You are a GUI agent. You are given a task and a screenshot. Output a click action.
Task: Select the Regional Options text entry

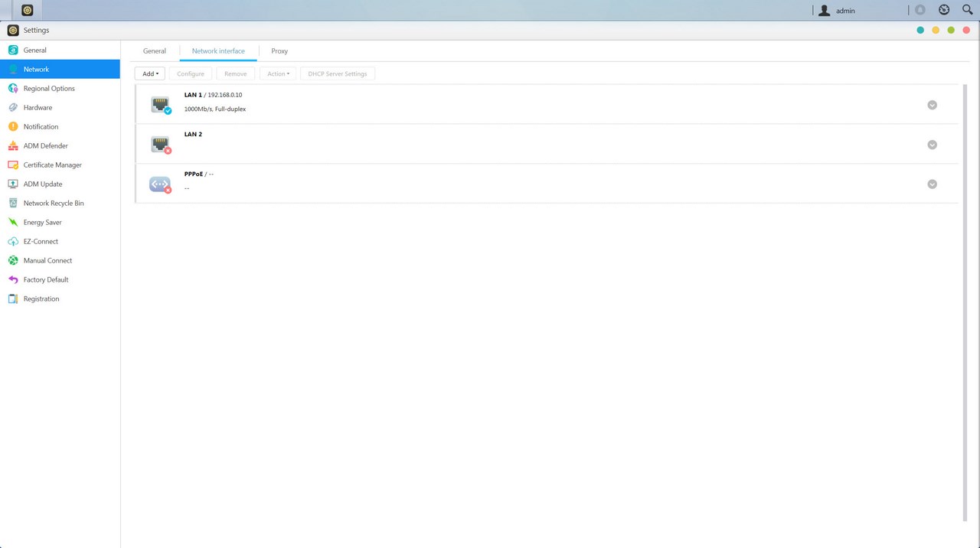49,89
